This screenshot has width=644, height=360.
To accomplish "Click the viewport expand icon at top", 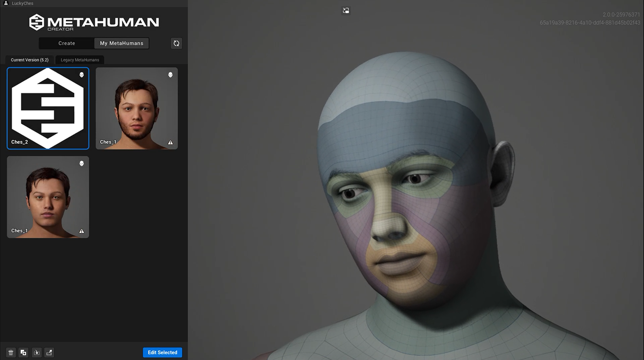I will 346,11.
